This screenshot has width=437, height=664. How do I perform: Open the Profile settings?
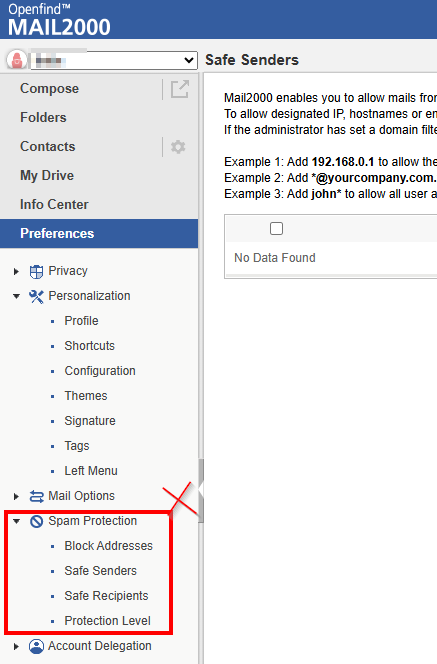point(81,321)
